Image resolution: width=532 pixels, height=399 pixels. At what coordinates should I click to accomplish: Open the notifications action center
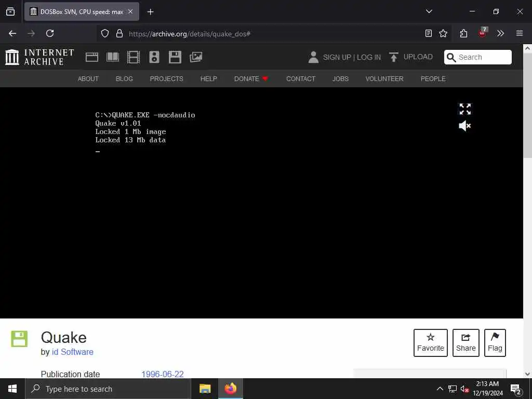pos(516,389)
